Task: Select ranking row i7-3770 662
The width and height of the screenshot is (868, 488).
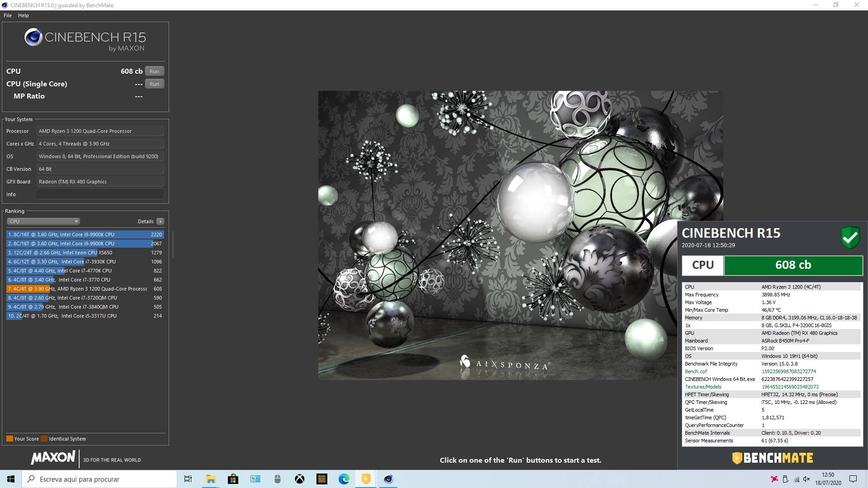Action: (85, 280)
